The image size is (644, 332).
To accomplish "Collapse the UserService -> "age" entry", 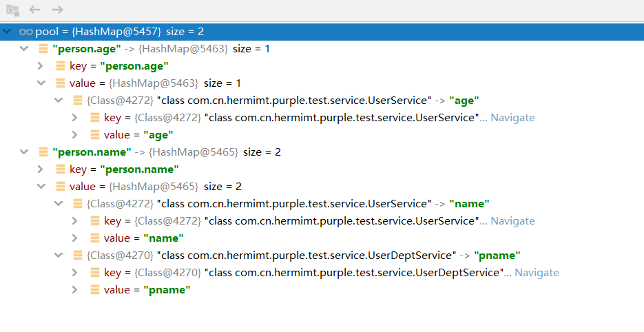I will (x=58, y=100).
